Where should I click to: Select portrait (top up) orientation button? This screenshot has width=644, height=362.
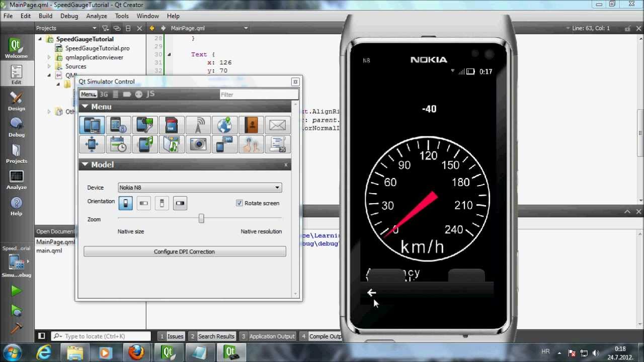(125, 203)
